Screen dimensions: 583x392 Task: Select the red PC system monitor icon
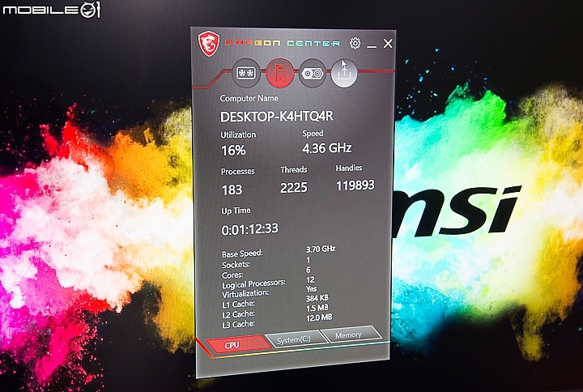tap(279, 73)
